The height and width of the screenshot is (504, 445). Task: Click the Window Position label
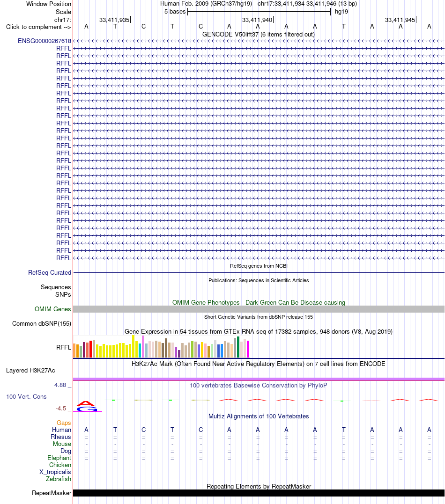(49, 4)
